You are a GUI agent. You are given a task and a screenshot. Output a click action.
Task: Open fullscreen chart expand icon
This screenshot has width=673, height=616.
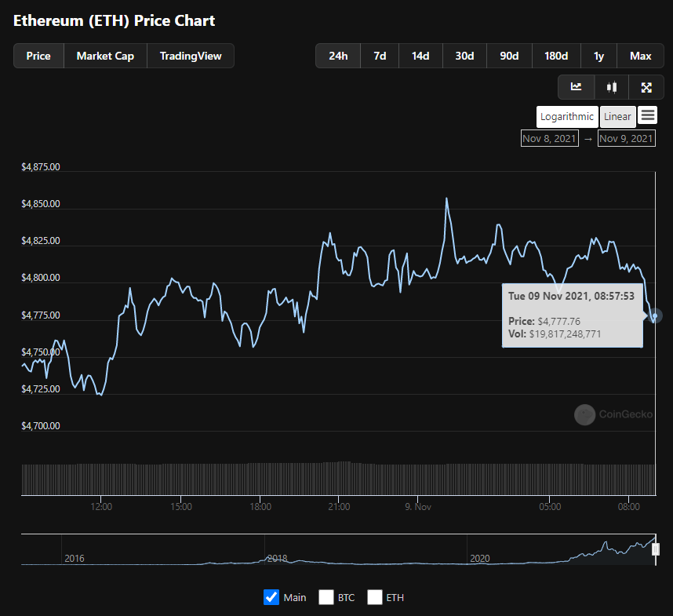click(646, 87)
